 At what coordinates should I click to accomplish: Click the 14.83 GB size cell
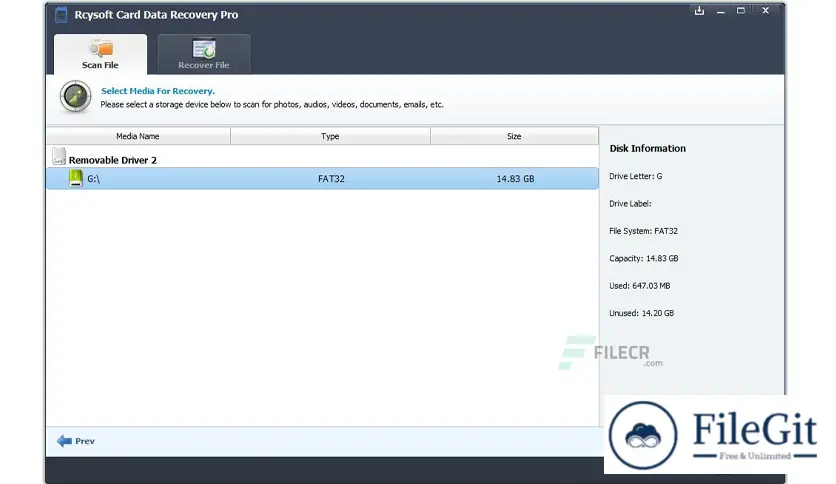[515, 179]
